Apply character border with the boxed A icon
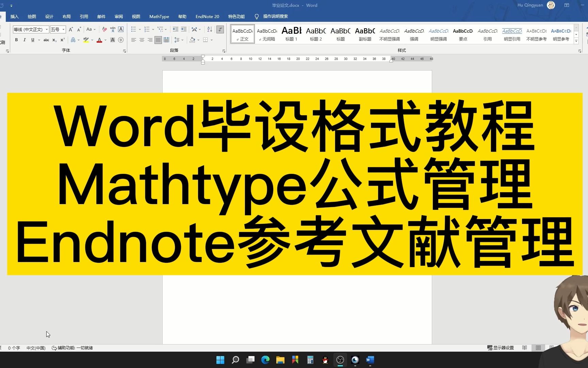The width and height of the screenshot is (588, 368). point(121,29)
